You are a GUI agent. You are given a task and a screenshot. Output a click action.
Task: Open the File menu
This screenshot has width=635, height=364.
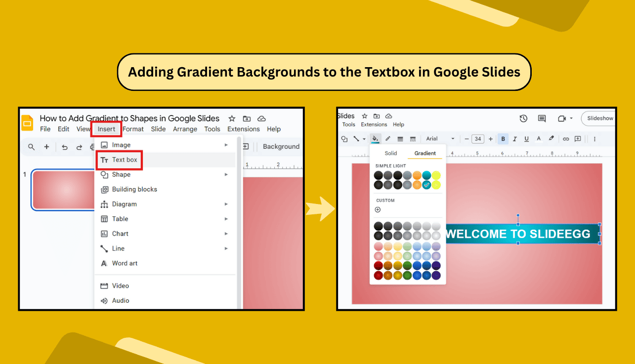click(45, 129)
